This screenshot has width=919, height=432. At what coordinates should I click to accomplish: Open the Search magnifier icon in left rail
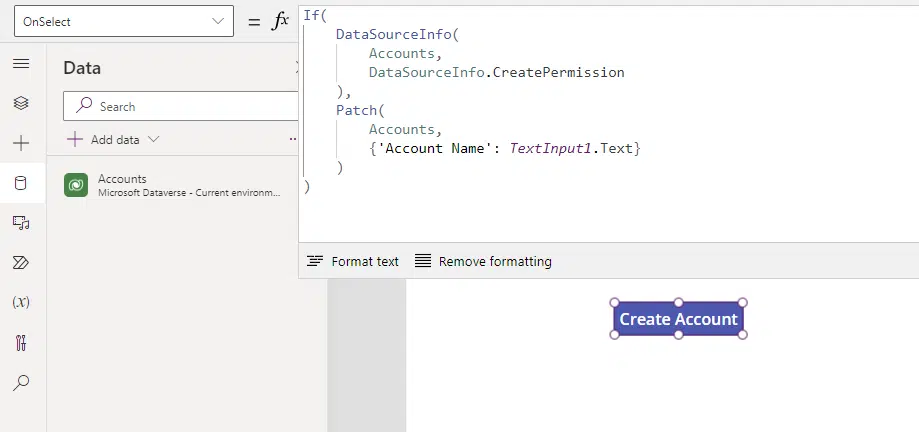pyautogui.click(x=21, y=382)
